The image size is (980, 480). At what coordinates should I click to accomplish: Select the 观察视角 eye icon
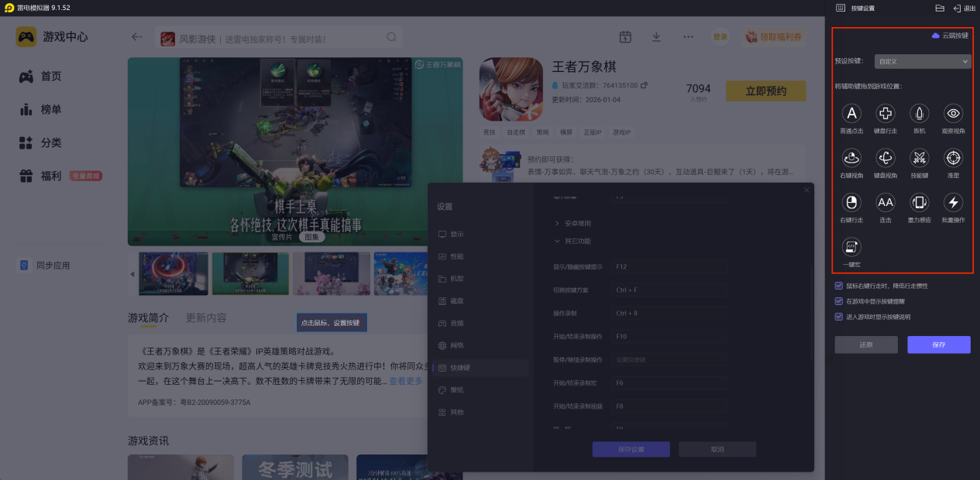[x=954, y=114]
